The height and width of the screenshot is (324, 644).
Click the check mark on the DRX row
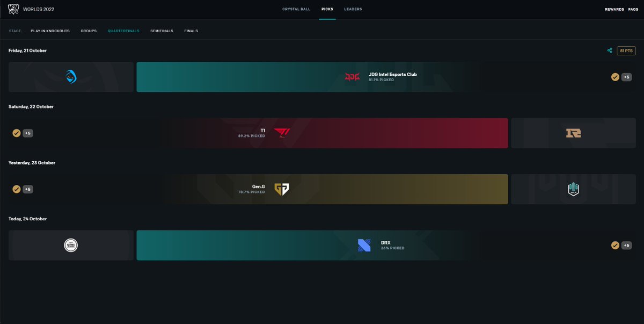pos(615,246)
